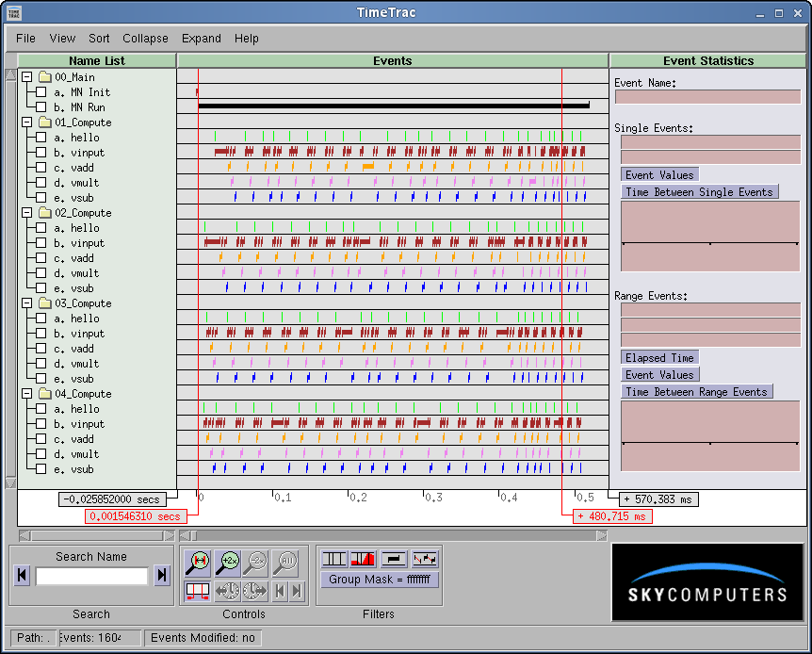Click 'Time Between Single Events' button
Image resolution: width=812 pixels, height=654 pixels.
(699, 191)
